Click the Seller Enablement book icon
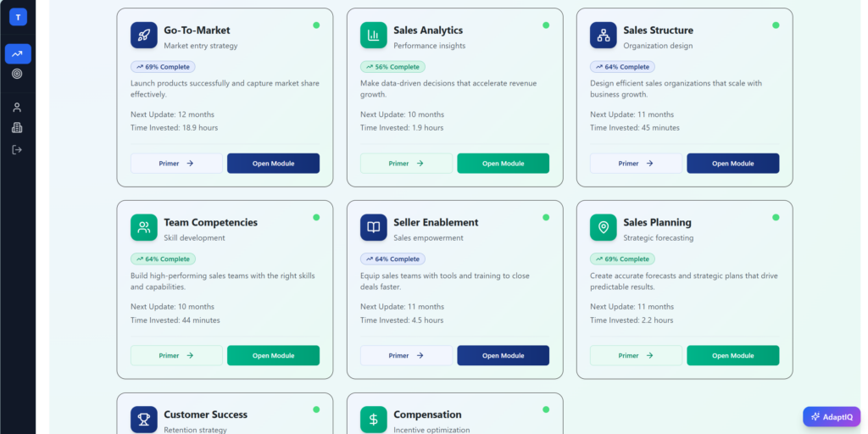This screenshot has height=434, width=868. [374, 227]
